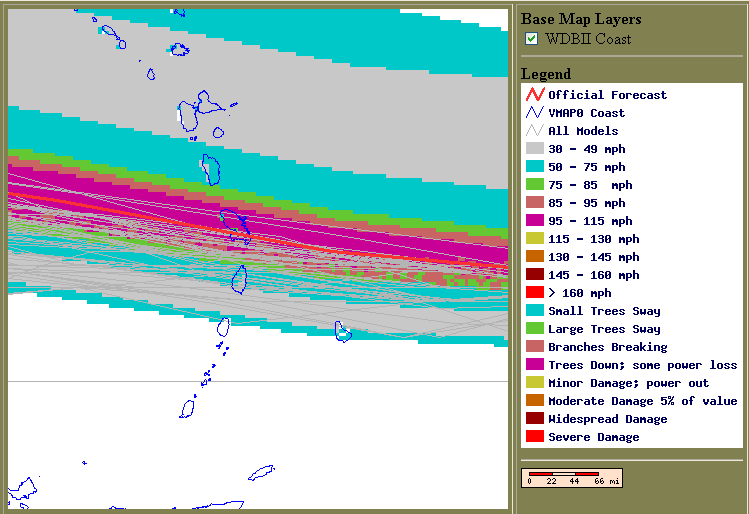Click the All Models gray line icon
This screenshot has width=749, height=514.
pos(535,130)
